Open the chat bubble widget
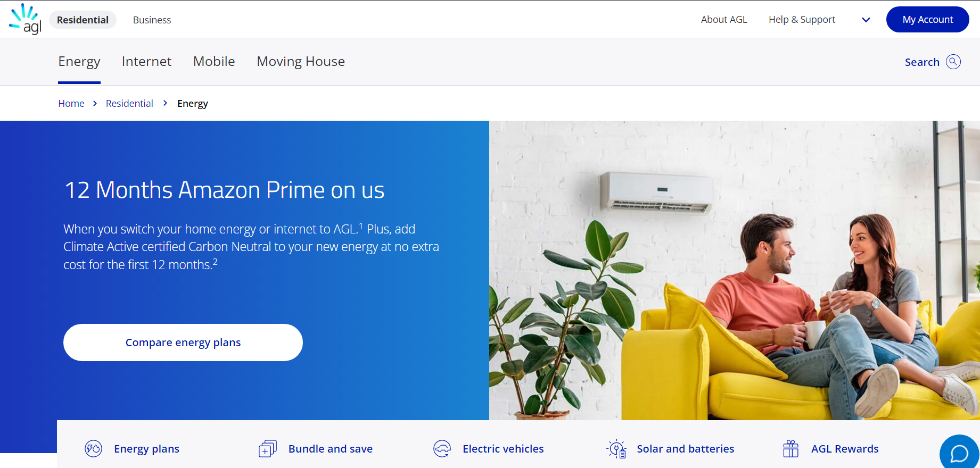Image resolution: width=980 pixels, height=468 pixels. pos(959,453)
